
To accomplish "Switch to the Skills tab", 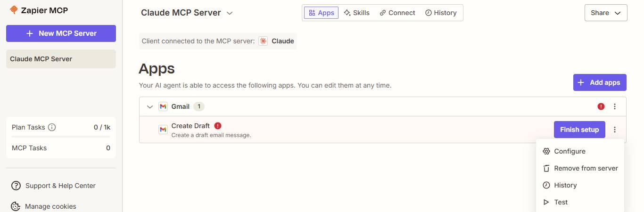I will 356,13.
